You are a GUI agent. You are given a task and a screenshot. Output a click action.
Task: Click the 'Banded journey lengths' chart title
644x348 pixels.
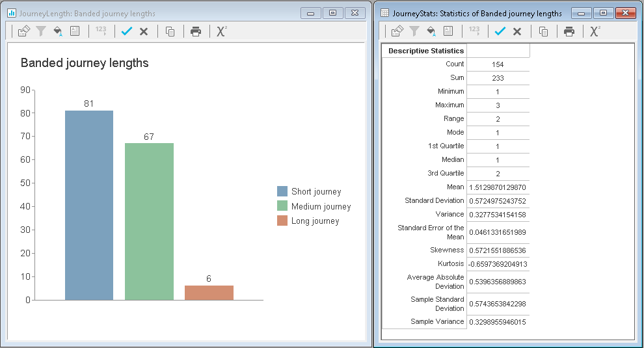pyautogui.click(x=85, y=63)
